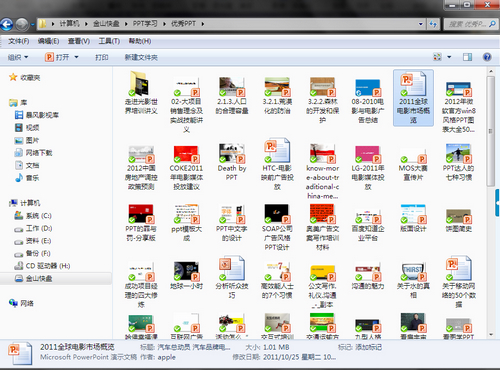Click the 打开 toolbar button
The image size is (500, 370).
(57, 57)
